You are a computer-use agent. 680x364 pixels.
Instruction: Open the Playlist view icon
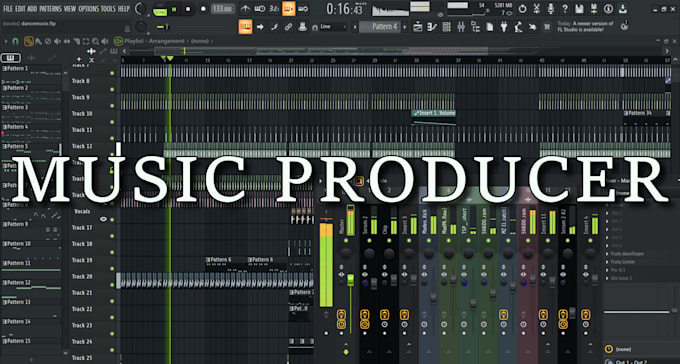pyautogui.click(x=418, y=27)
